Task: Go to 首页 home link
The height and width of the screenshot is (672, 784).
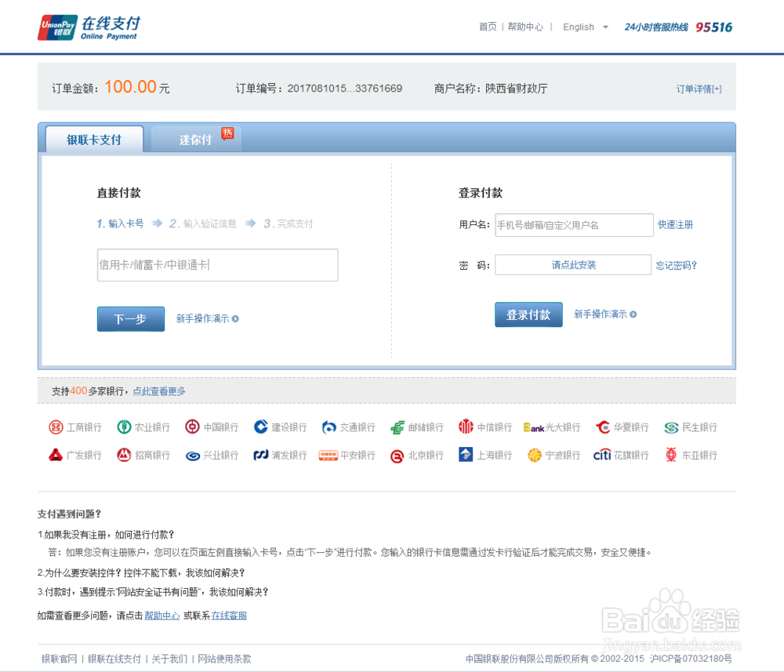Action: [488, 27]
